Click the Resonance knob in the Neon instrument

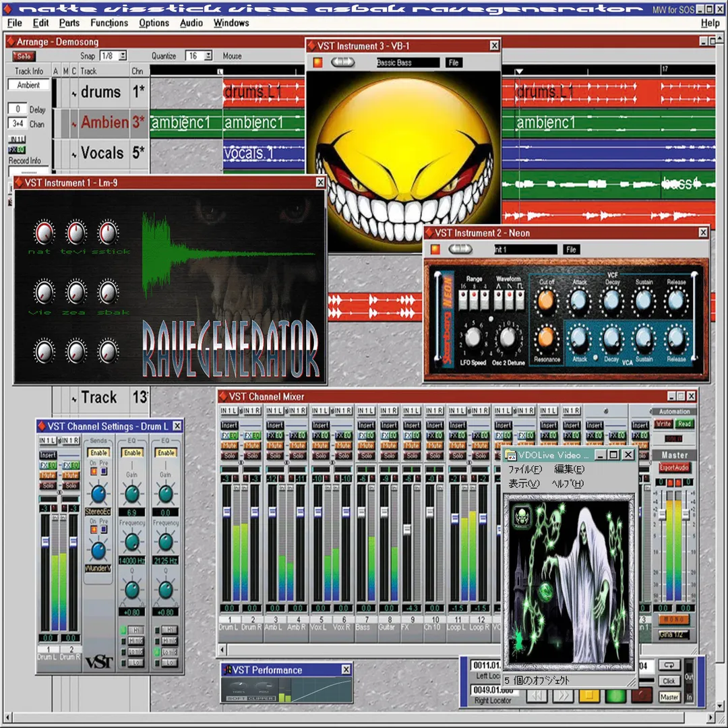[x=547, y=338]
